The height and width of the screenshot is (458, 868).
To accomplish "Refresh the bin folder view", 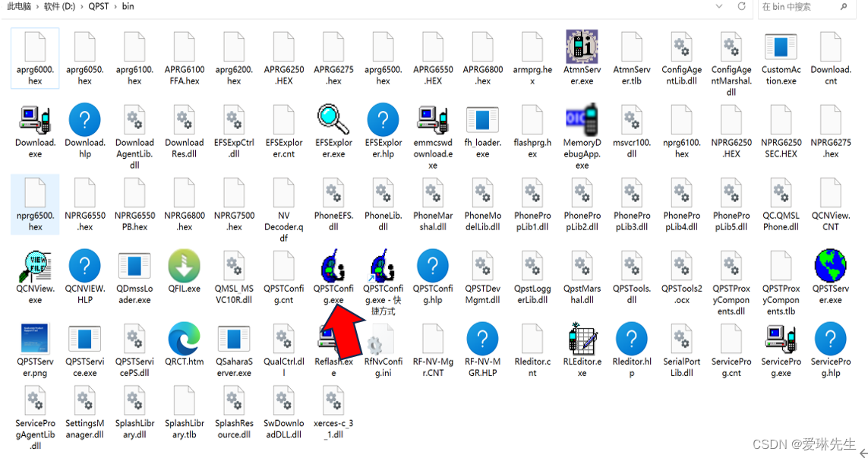I will coord(741,7).
